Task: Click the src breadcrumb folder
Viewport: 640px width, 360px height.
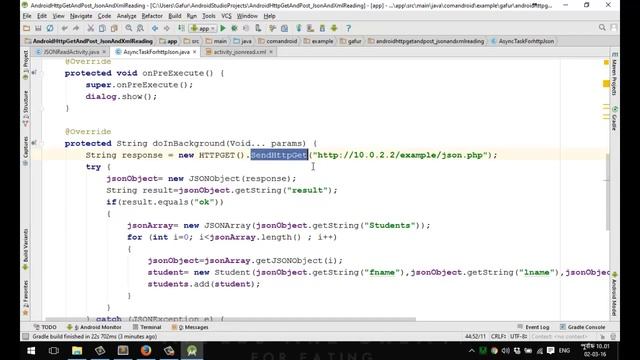Action: [191, 41]
